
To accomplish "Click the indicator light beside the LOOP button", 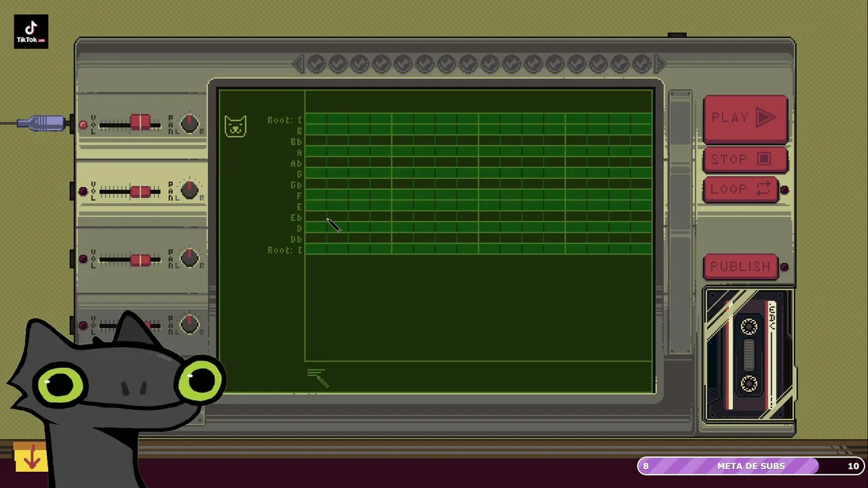I will 785,190.
